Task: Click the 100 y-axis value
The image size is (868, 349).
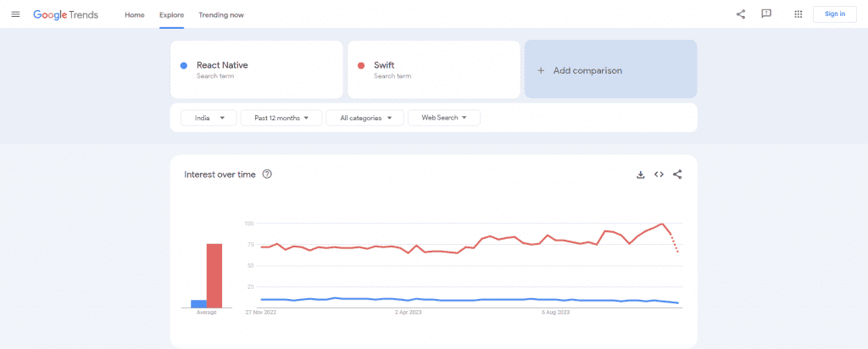Action: coord(248,224)
